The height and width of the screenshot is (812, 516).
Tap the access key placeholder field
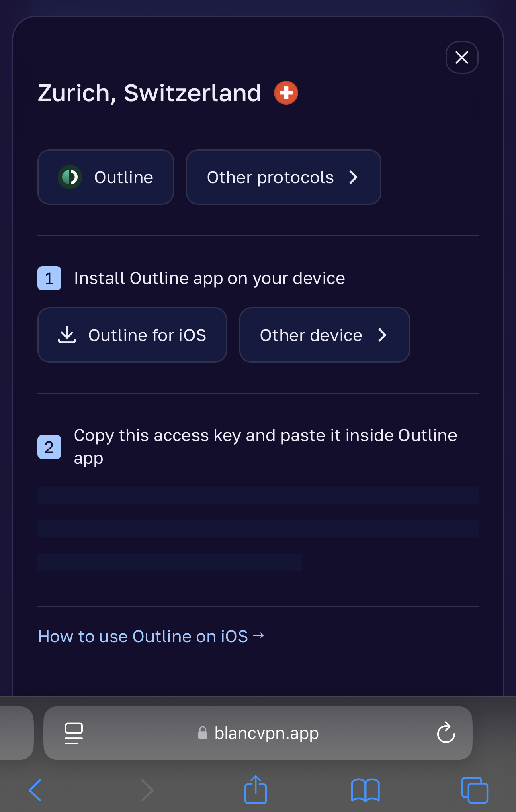[x=258, y=528]
